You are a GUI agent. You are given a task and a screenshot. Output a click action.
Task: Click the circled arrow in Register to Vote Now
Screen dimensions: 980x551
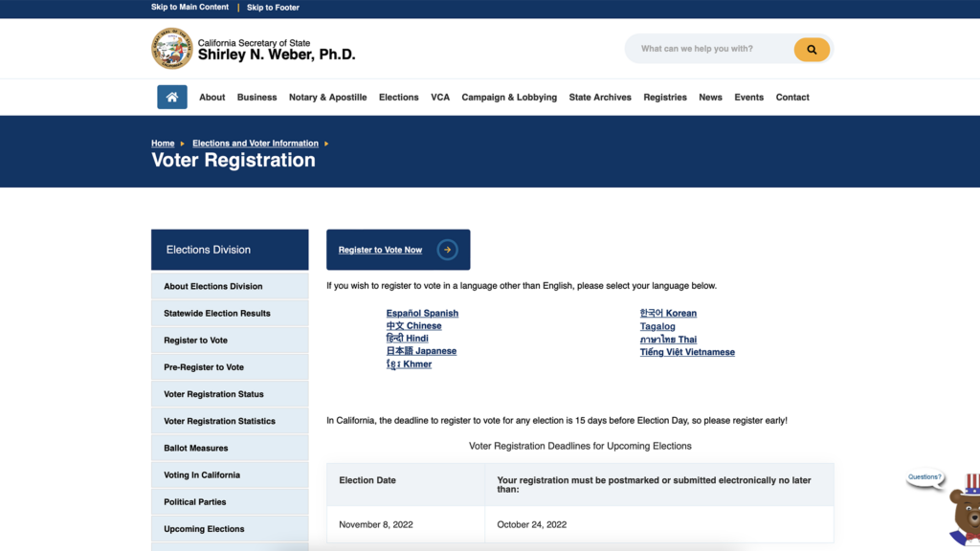point(447,250)
